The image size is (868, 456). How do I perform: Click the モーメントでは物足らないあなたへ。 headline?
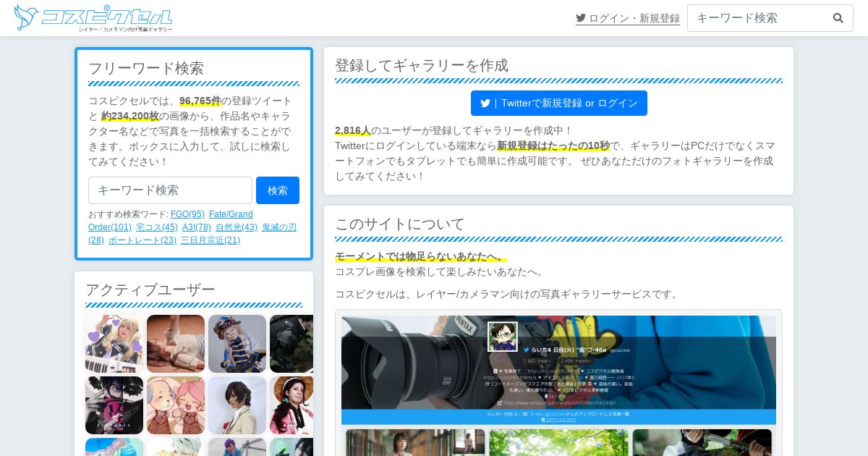tap(420, 256)
